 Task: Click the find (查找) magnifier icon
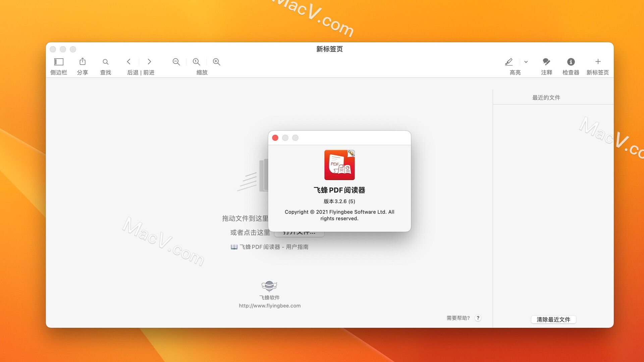click(x=106, y=62)
